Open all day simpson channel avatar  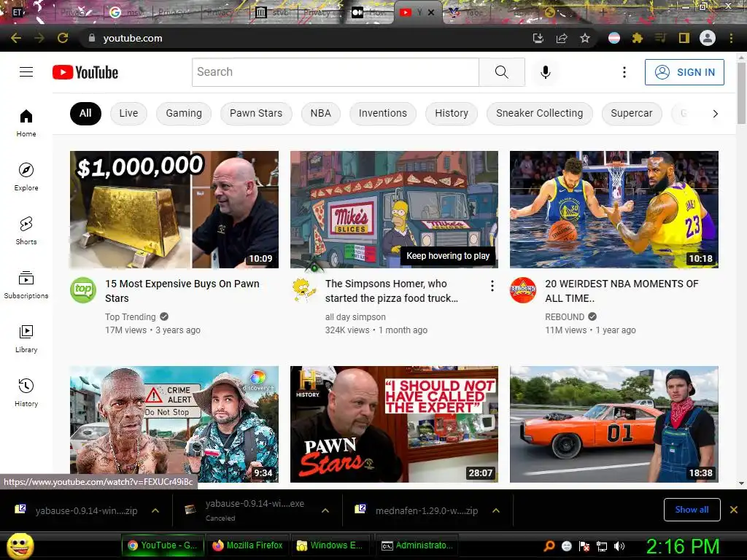303,290
